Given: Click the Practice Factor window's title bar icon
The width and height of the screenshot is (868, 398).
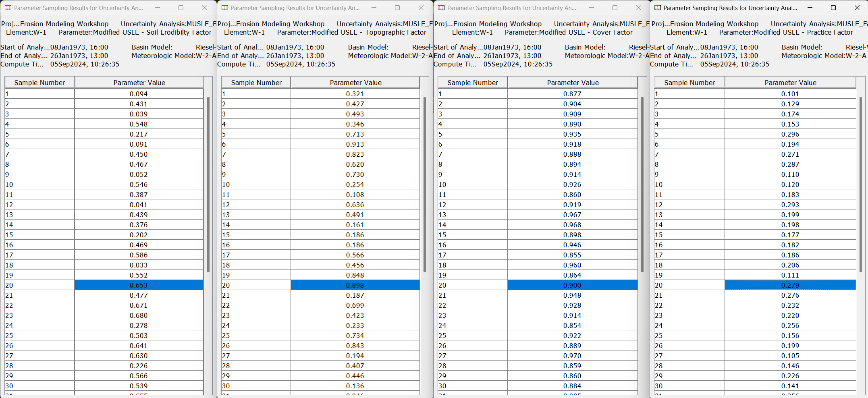Looking at the screenshot, I should pyautogui.click(x=658, y=8).
